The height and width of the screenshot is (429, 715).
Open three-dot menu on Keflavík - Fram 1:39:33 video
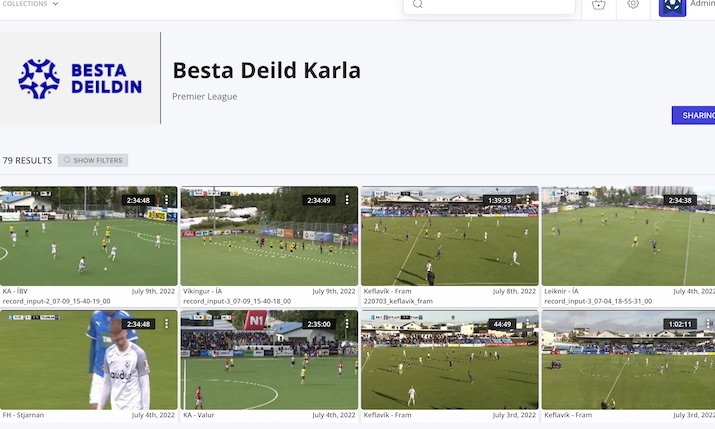coord(528,200)
